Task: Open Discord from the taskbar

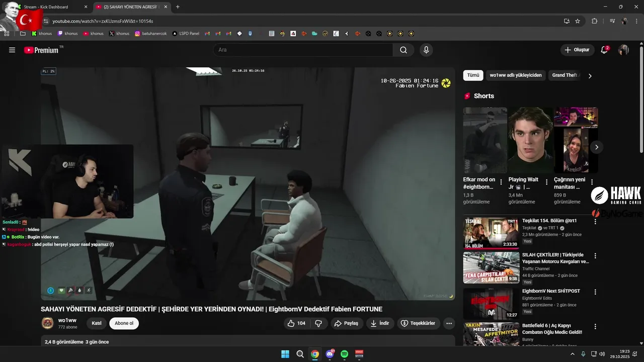Action: point(330,354)
